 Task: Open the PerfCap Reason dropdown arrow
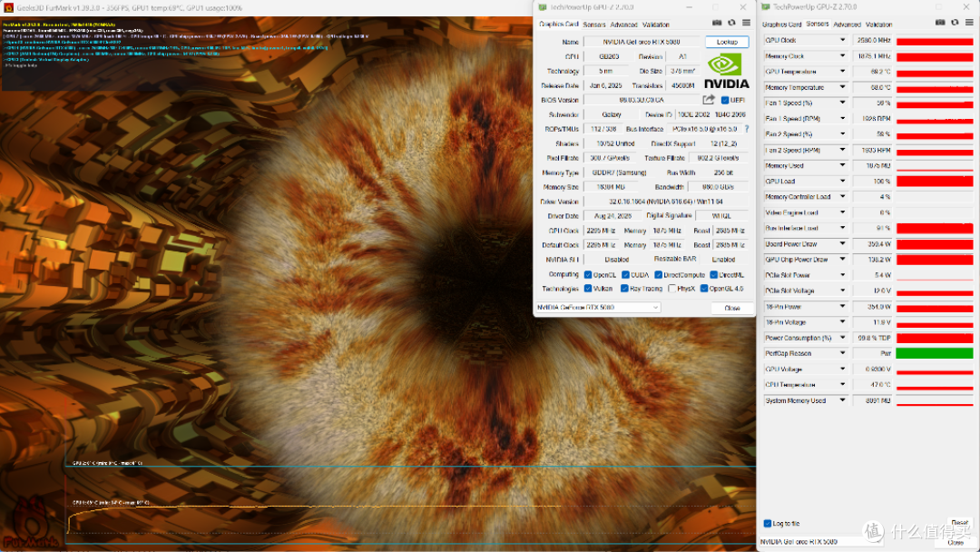point(842,353)
